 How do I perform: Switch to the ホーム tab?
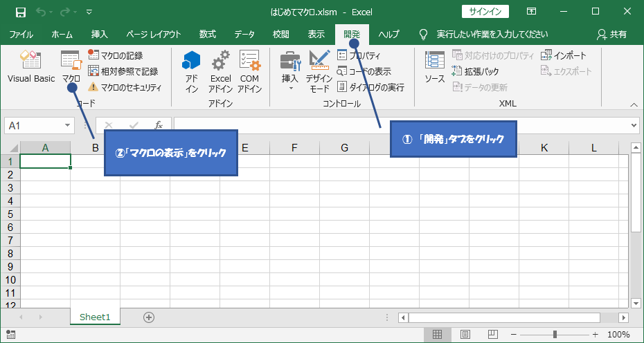coord(62,35)
